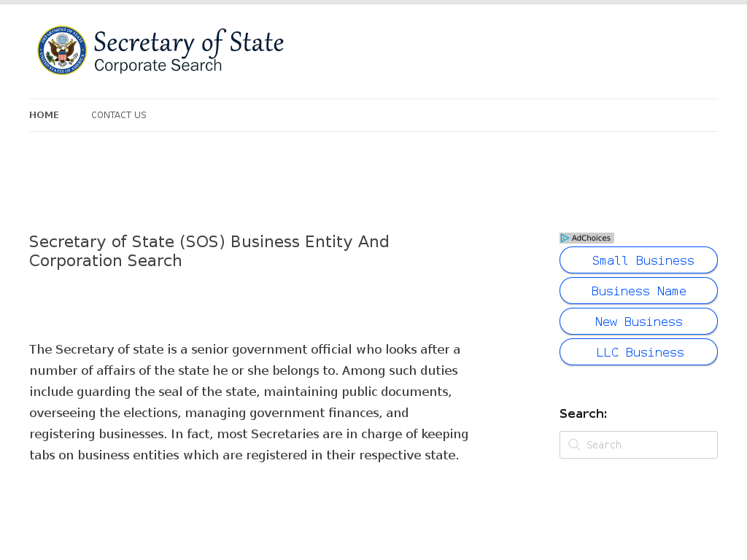Click the paragraph about Secretary of state duties
Image resolution: width=747 pixels, height=560 pixels.
(249, 402)
